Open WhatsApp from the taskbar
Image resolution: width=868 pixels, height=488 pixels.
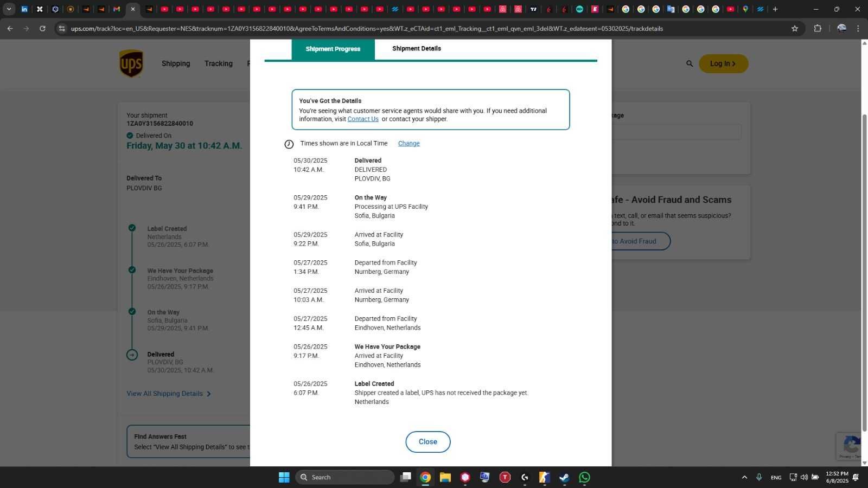pyautogui.click(x=584, y=477)
